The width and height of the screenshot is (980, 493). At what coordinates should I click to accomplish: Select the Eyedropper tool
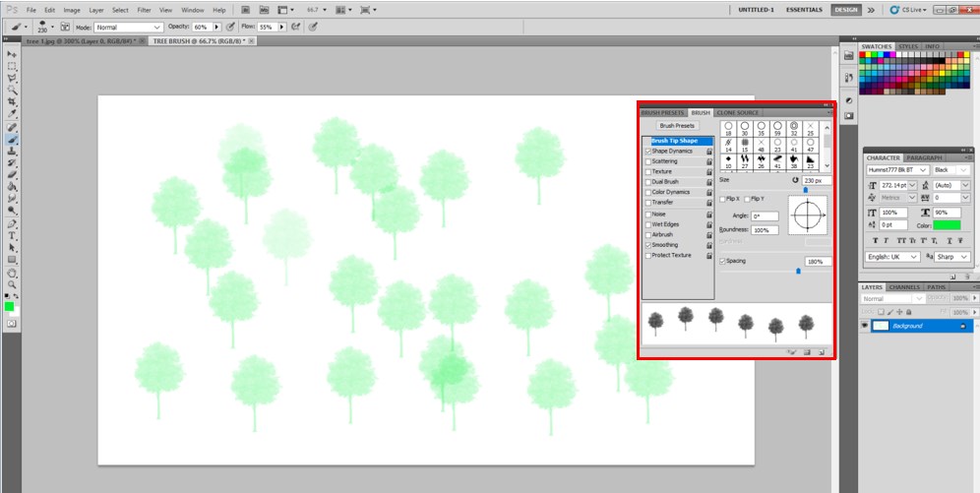(x=12, y=114)
